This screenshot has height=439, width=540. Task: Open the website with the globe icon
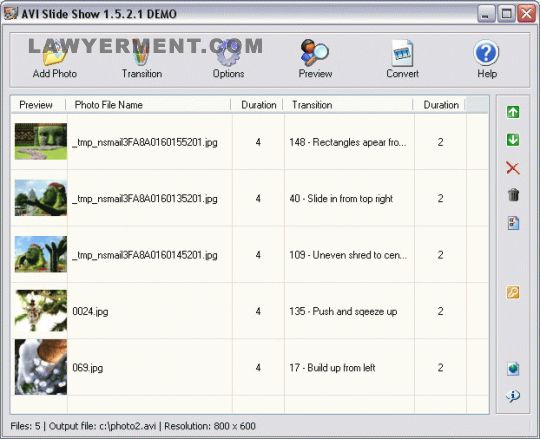click(513, 369)
